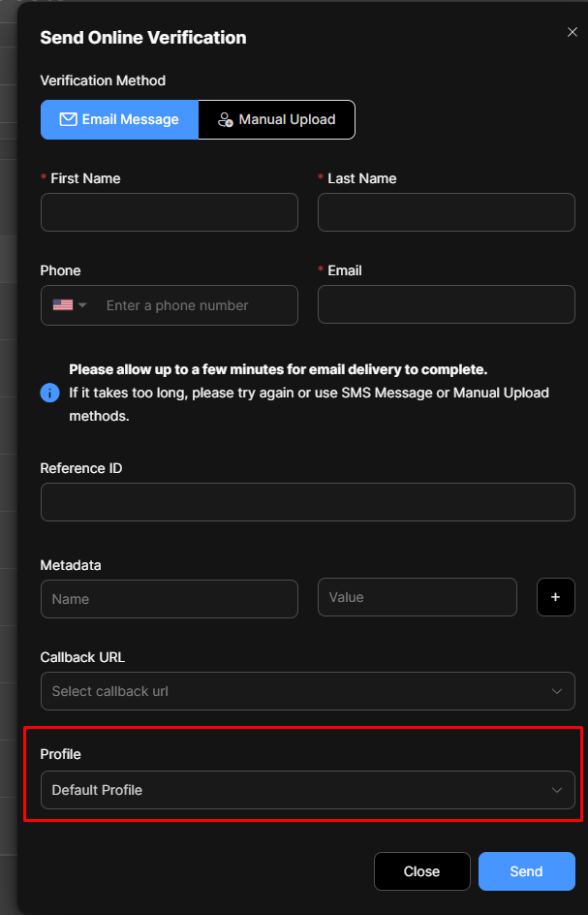Focus the First Name field
588x915 pixels.
170,212
